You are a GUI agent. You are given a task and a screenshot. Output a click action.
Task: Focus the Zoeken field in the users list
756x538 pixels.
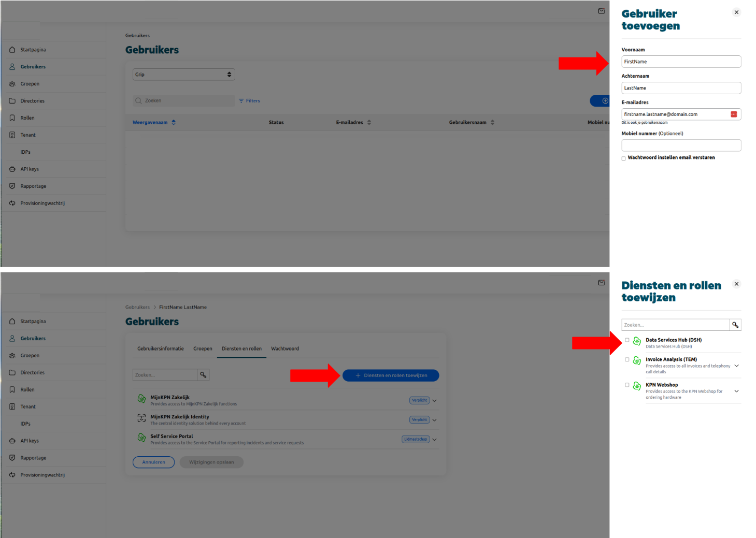click(184, 101)
